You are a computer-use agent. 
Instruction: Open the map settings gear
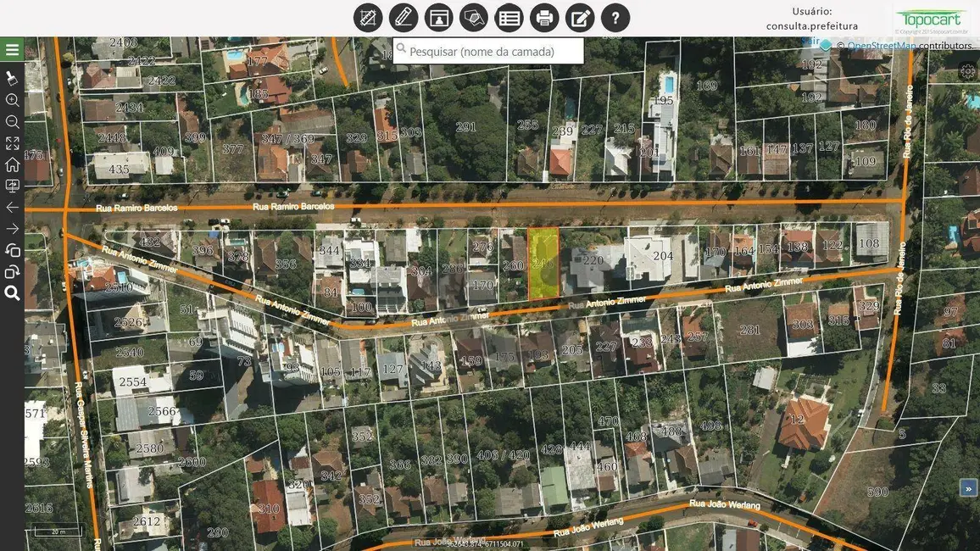point(968,72)
